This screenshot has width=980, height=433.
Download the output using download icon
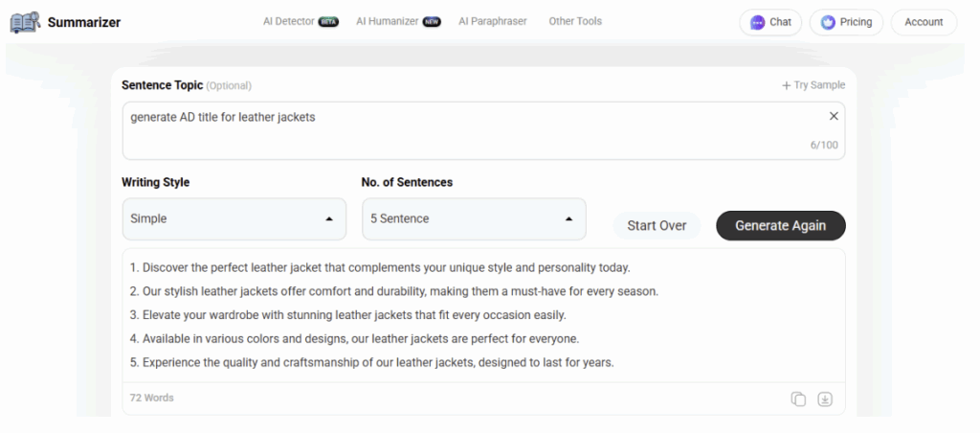tap(825, 399)
